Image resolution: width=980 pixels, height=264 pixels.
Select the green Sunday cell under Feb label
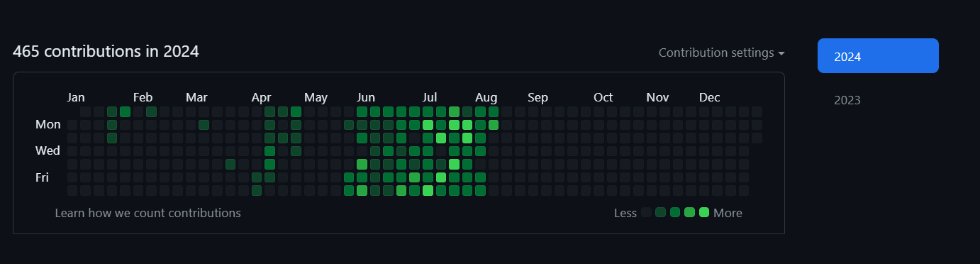152,111
